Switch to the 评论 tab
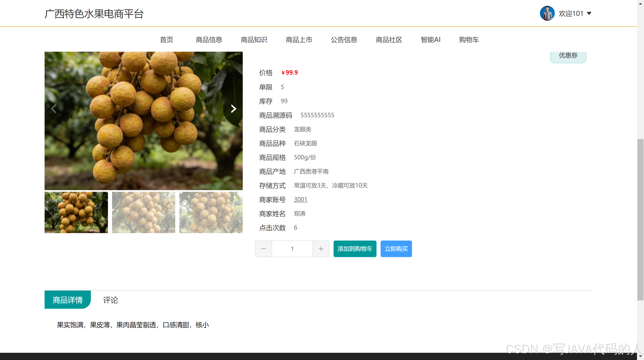Screen dimensions: 644x360 (110, 300)
